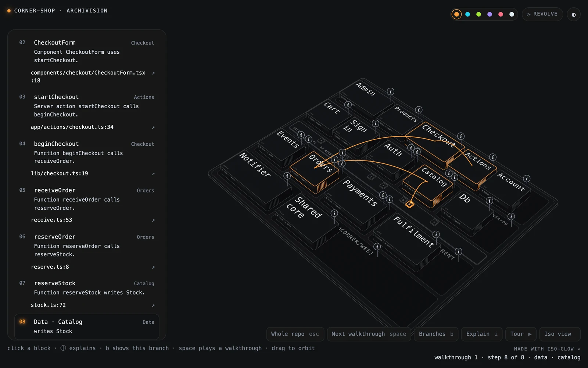The image size is (588, 368).
Task: Choose the green accent color dot
Action: click(478, 14)
